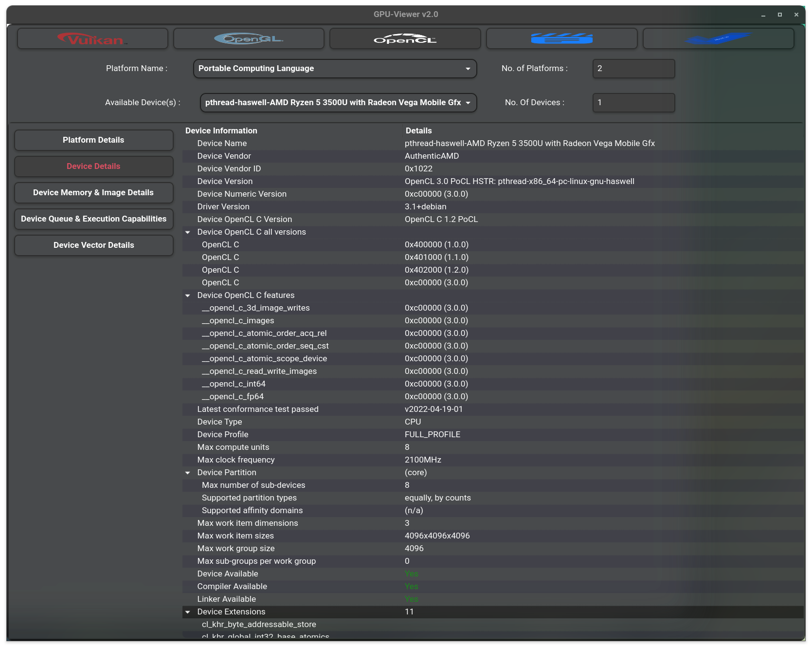Select Device Queue & Execution Capabilities

(93, 219)
